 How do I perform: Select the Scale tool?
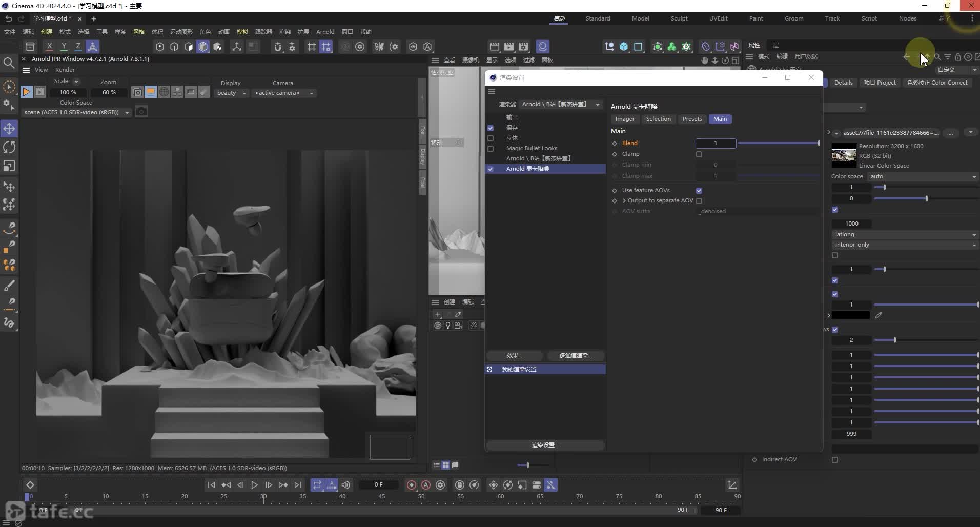pos(9,166)
